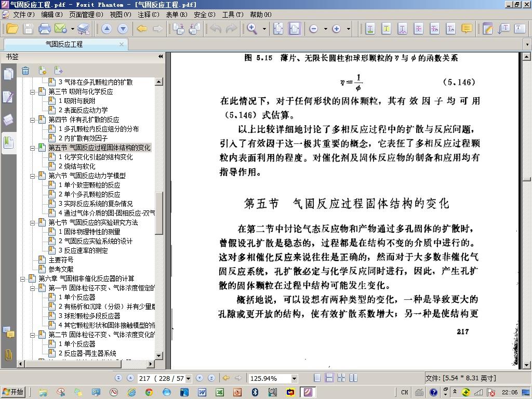The width and height of the screenshot is (532, 399).
Task: Select the yellow highlight T tool
Action: pyautogui.click(x=387, y=29)
